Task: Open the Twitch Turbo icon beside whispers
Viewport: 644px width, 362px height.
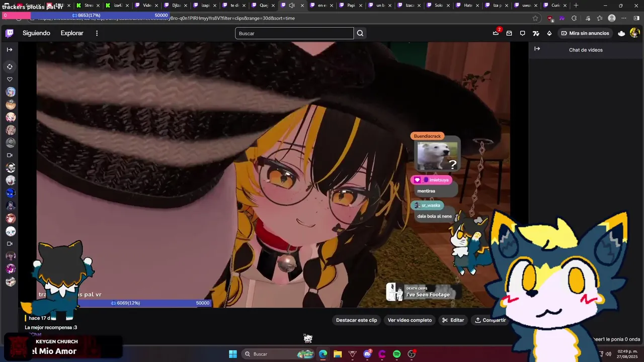Action: pyautogui.click(x=536, y=33)
